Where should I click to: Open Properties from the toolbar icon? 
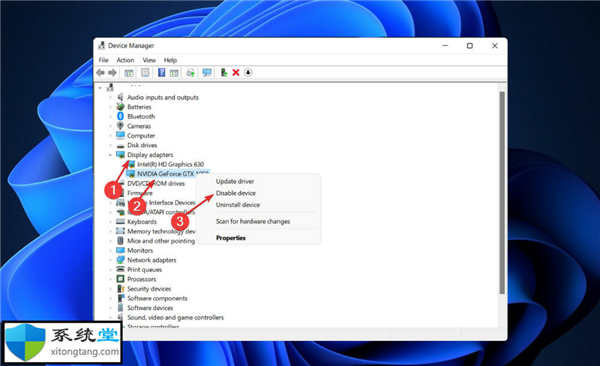pyautogui.click(x=145, y=72)
